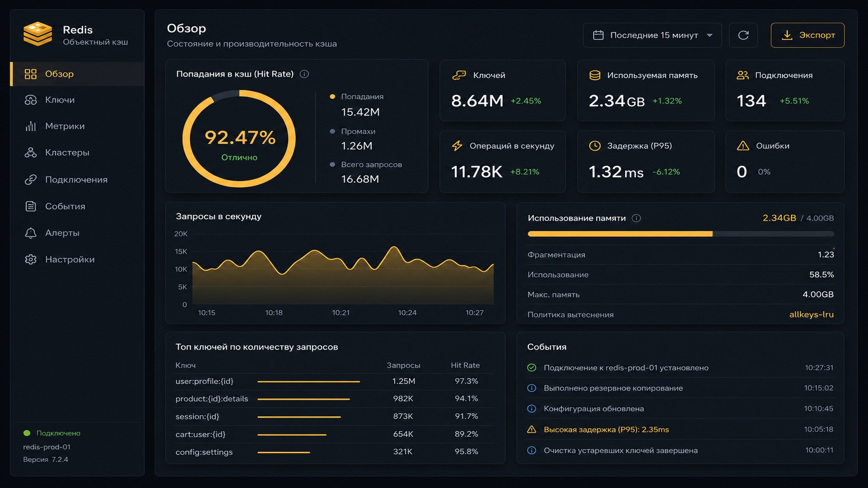Click the warning triangle icon in Ошибки card

(x=743, y=146)
